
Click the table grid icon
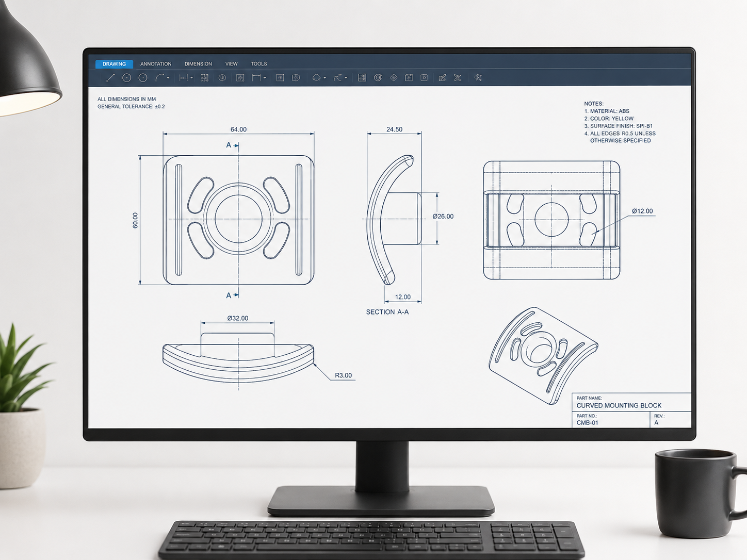(x=362, y=78)
